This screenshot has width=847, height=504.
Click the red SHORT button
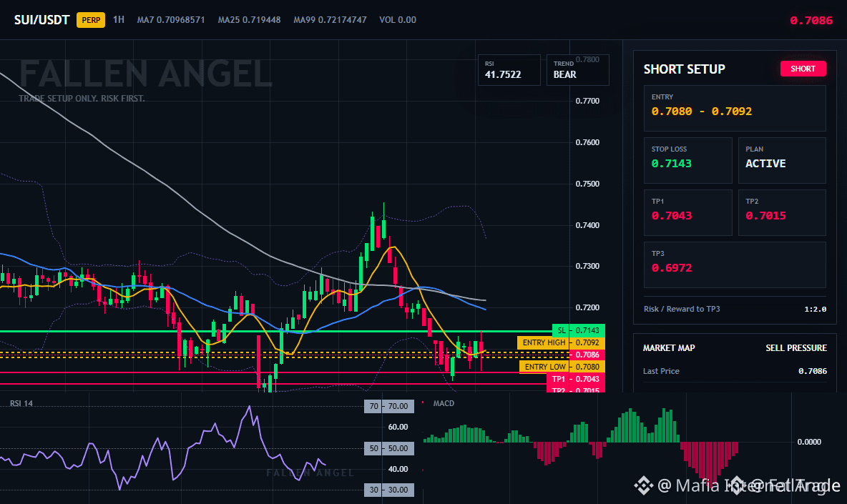pyautogui.click(x=803, y=69)
